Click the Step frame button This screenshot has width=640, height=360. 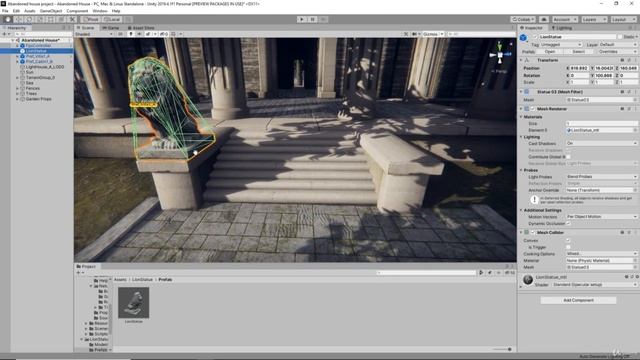[323, 19]
